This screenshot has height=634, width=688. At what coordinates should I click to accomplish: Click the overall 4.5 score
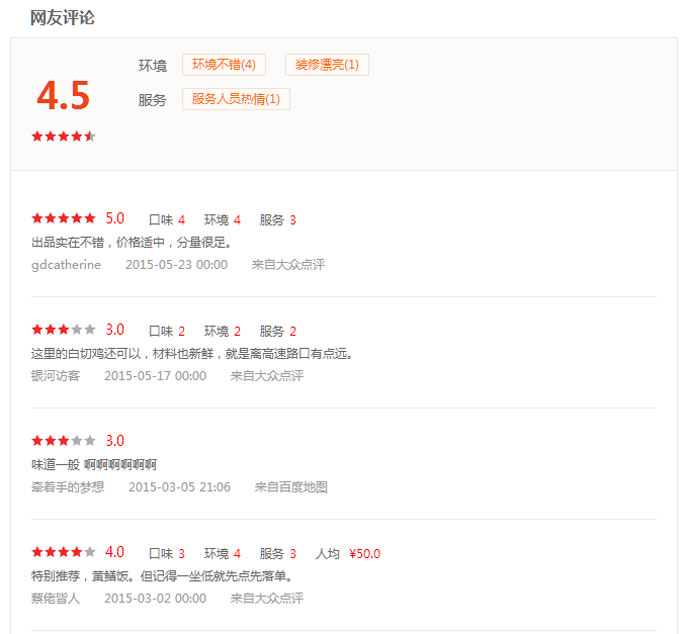click(x=63, y=96)
